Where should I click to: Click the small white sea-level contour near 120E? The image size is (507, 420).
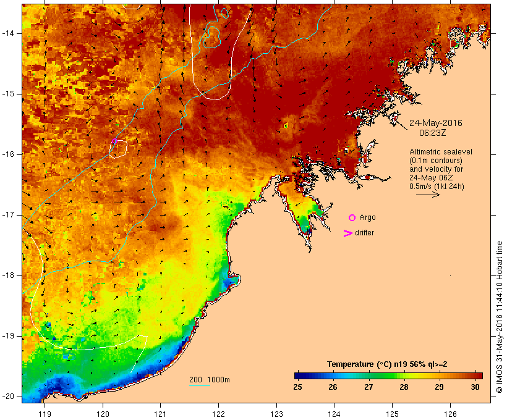118,149
